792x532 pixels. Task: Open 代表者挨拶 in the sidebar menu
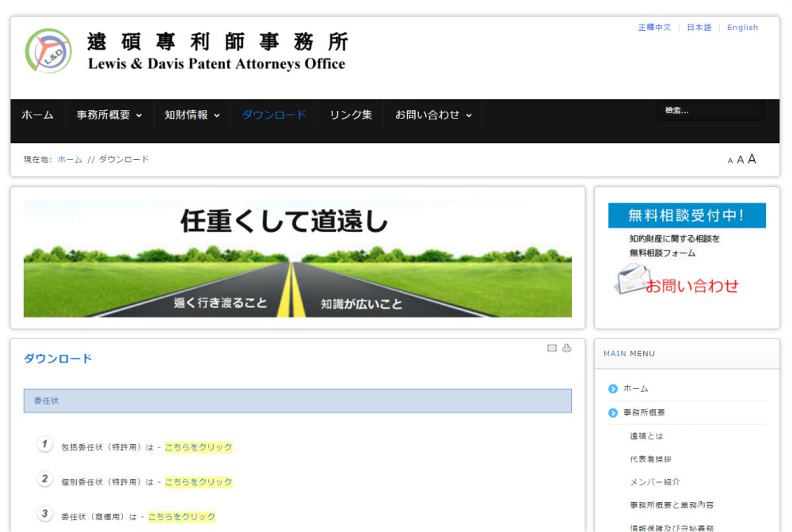click(650, 459)
